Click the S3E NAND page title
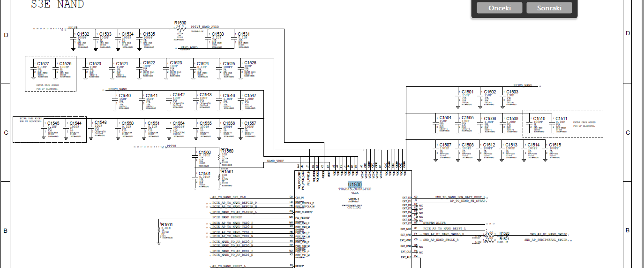 pos(57,5)
